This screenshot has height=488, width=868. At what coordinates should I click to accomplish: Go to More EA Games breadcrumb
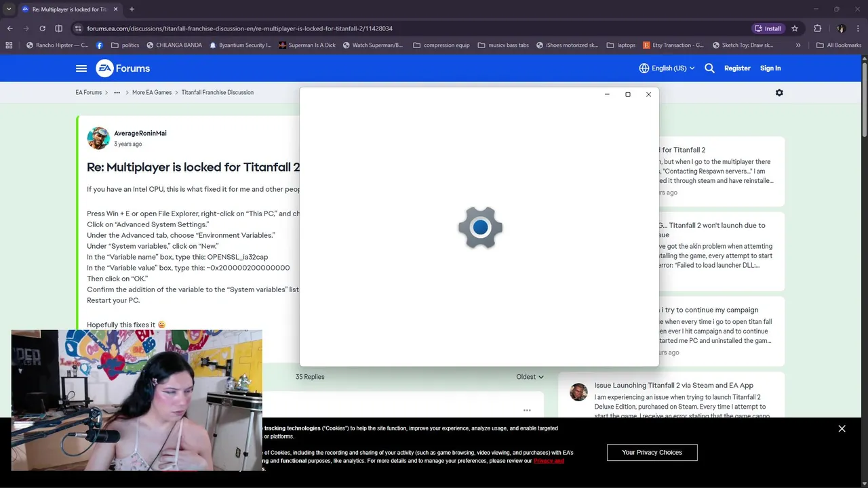pyautogui.click(x=152, y=93)
